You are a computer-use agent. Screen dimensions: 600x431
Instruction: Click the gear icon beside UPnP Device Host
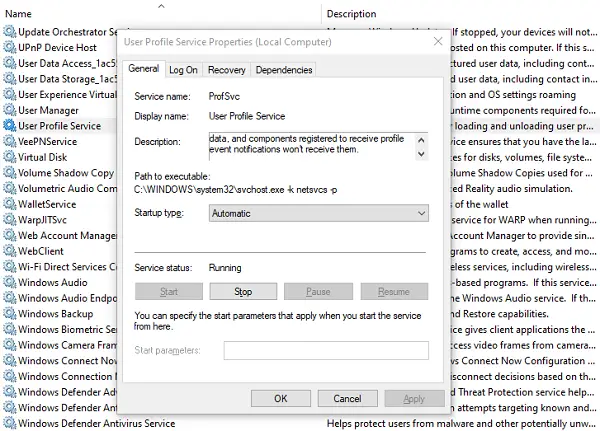coord(10,47)
